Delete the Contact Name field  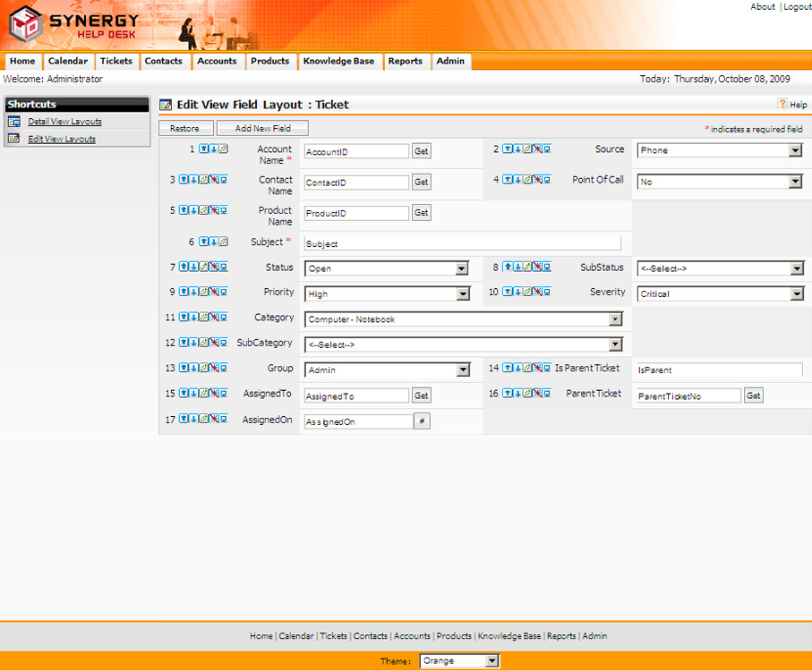213,180
